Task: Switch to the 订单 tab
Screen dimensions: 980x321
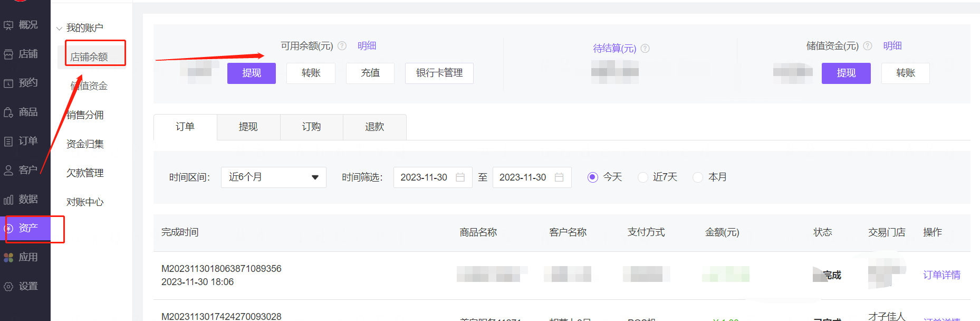Action: click(185, 127)
